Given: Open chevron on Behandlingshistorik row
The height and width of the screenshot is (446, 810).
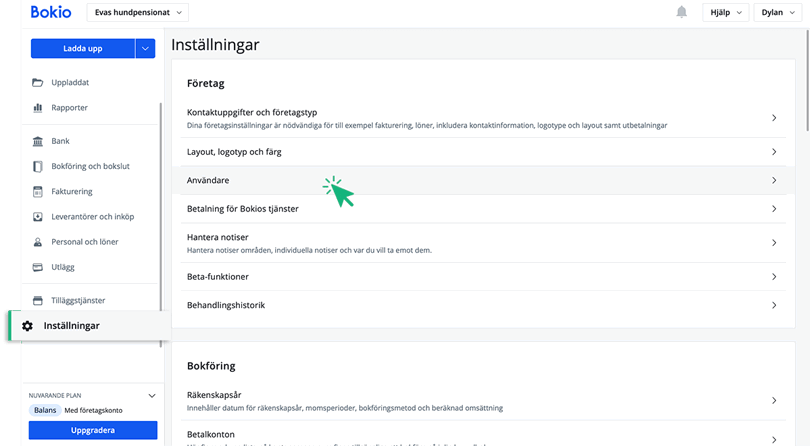Looking at the screenshot, I should point(774,305).
